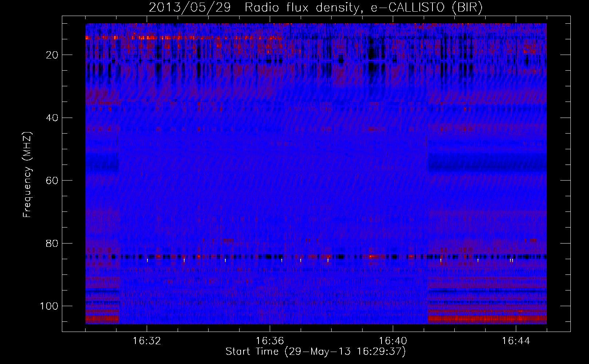Click the 60 MHz frequency tick label

coord(52,181)
